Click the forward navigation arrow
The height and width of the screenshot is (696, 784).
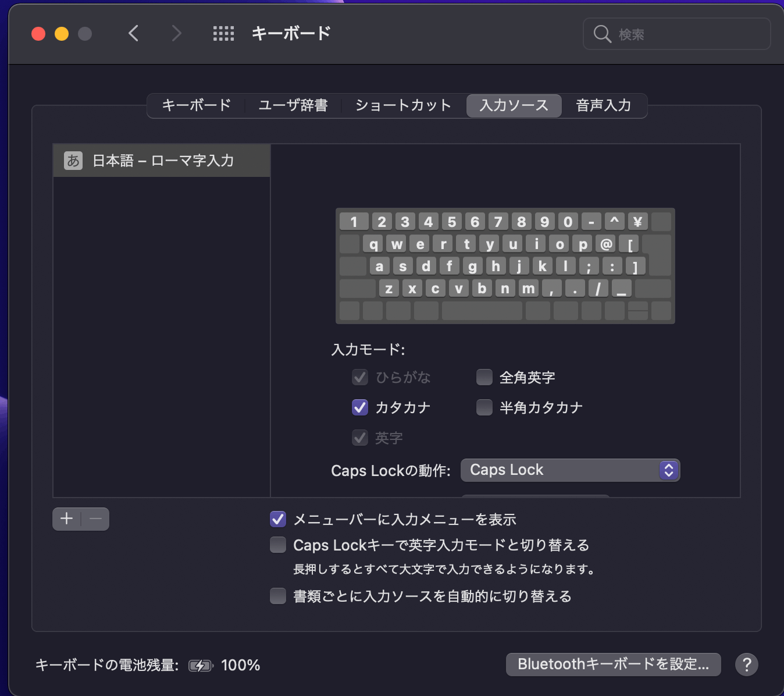[176, 33]
